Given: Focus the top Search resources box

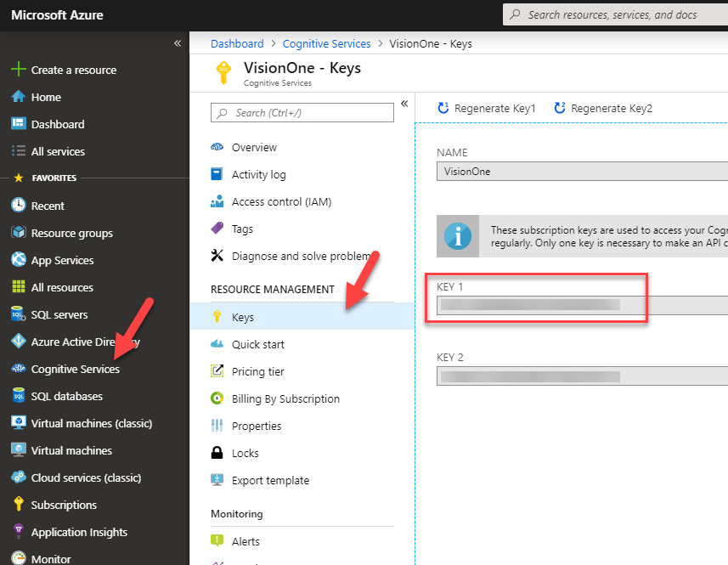Looking at the screenshot, I should tap(615, 14).
